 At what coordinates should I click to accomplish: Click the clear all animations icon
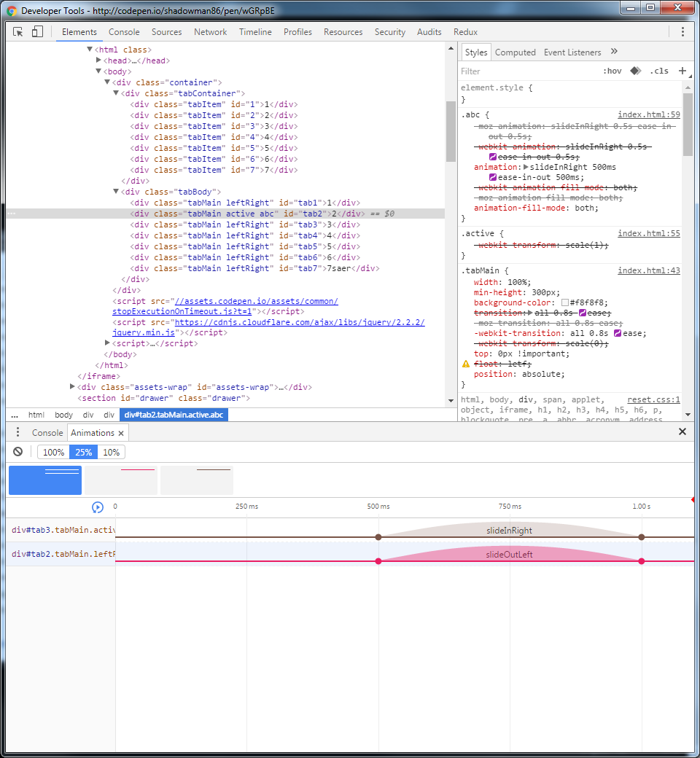(x=18, y=452)
